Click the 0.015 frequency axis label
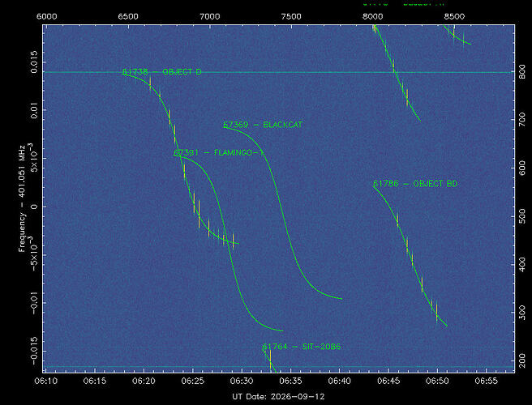 coord(35,62)
